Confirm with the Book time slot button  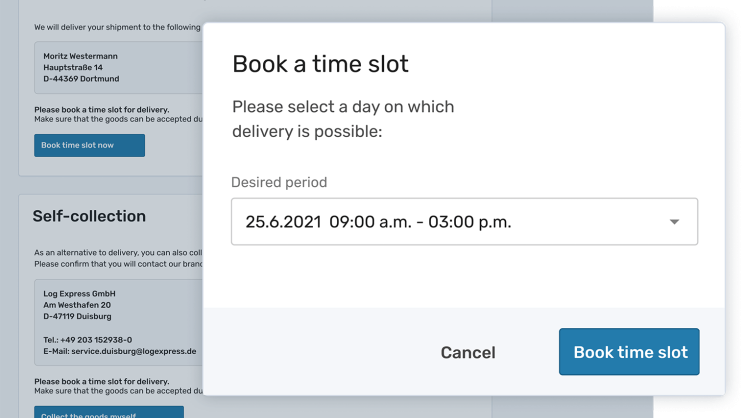tap(630, 352)
